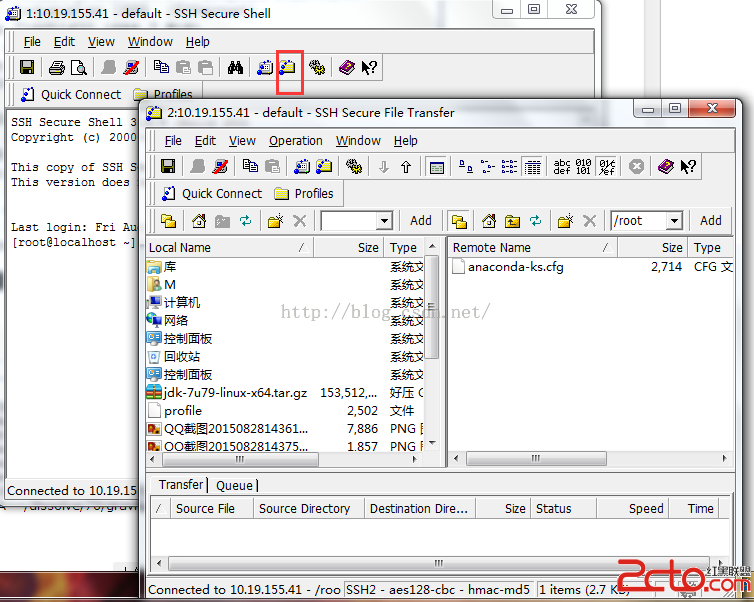Open File menu in File Transfer
The width and height of the screenshot is (754, 602).
(173, 141)
